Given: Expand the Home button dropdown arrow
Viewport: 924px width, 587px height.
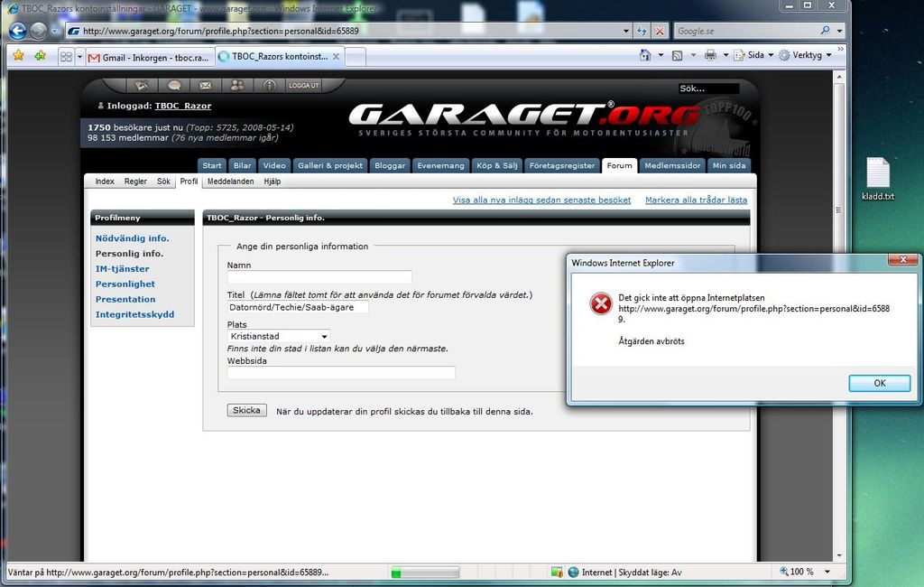Looking at the screenshot, I should click(661, 55).
